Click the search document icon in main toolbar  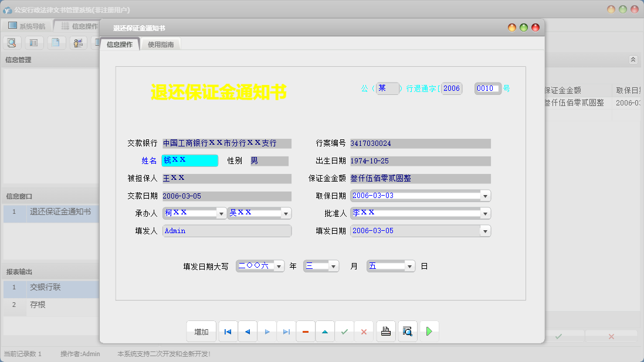12,42
